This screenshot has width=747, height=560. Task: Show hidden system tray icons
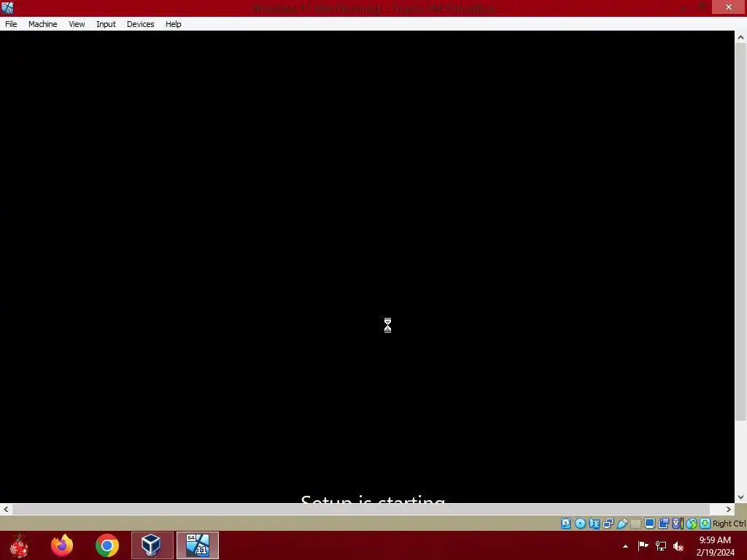625,546
